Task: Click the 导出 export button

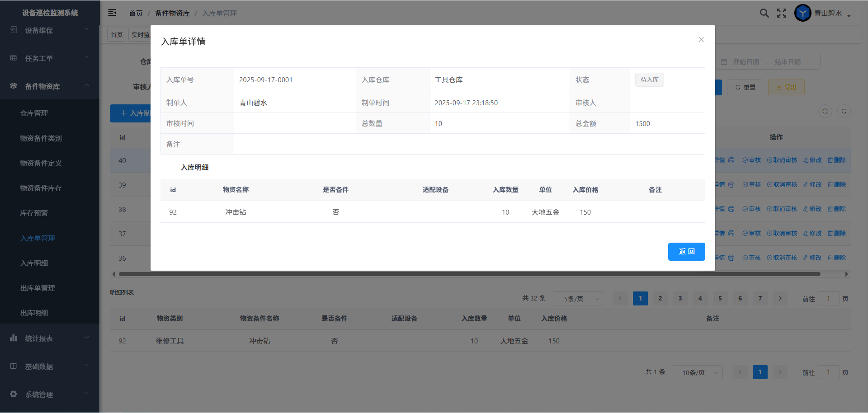Action: tap(786, 88)
